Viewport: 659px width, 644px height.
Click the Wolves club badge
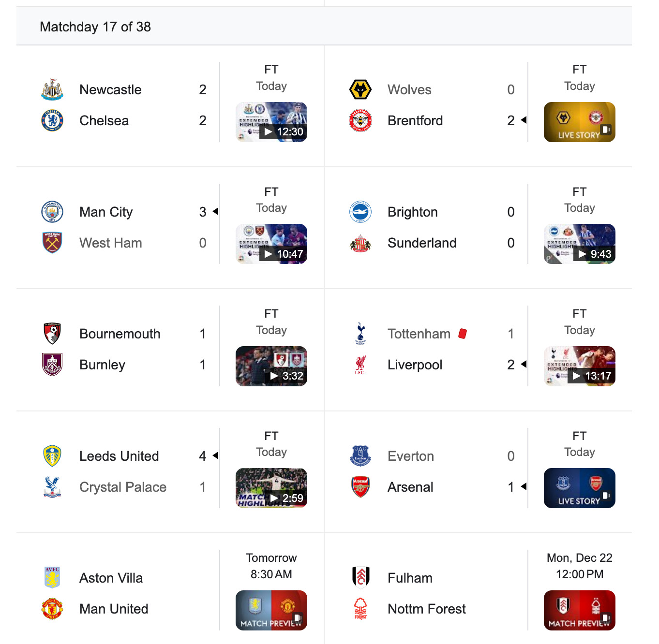coord(360,90)
